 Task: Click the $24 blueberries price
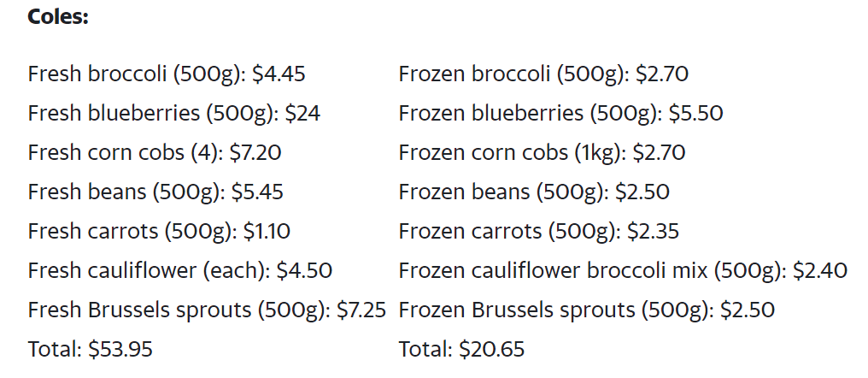tap(302, 113)
